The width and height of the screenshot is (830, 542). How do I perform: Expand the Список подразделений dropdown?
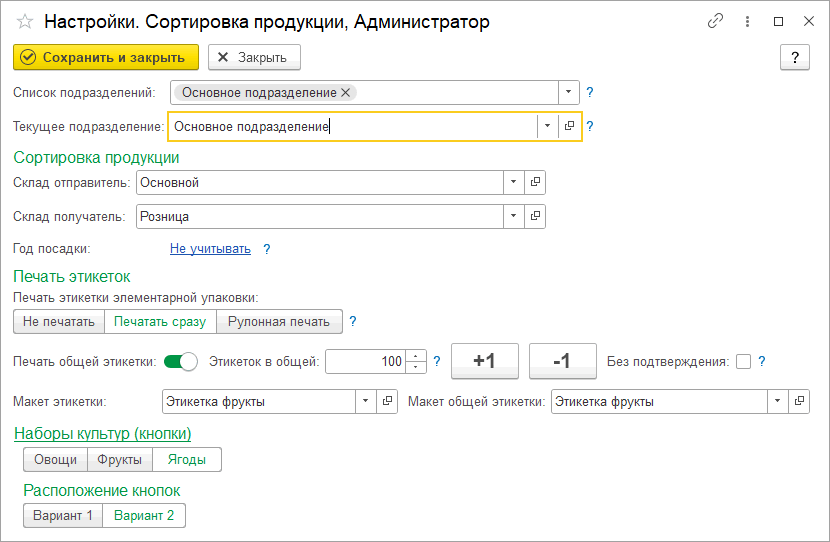click(x=568, y=93)
